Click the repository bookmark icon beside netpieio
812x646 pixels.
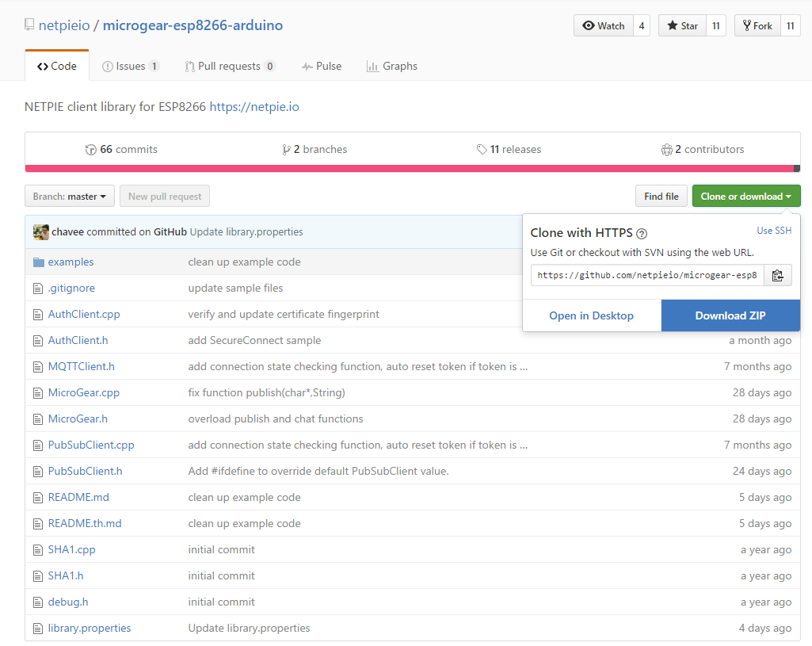pyautogui.click(x=29, y=25)
